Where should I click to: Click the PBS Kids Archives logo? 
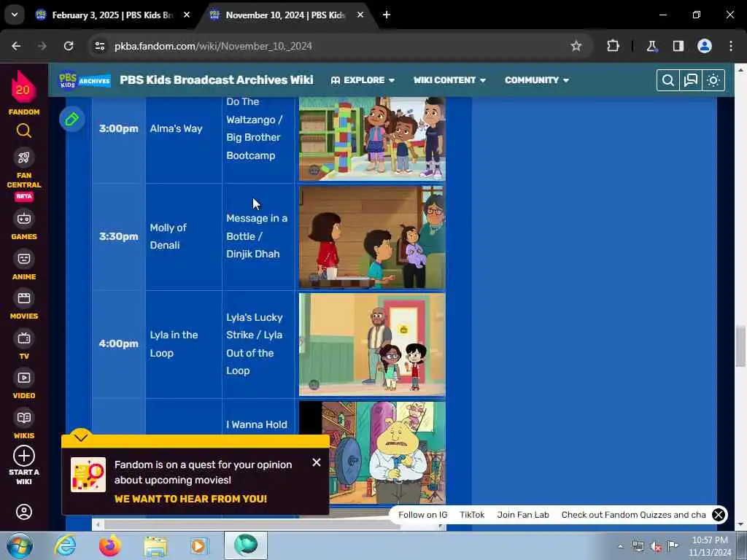point(85,80)
